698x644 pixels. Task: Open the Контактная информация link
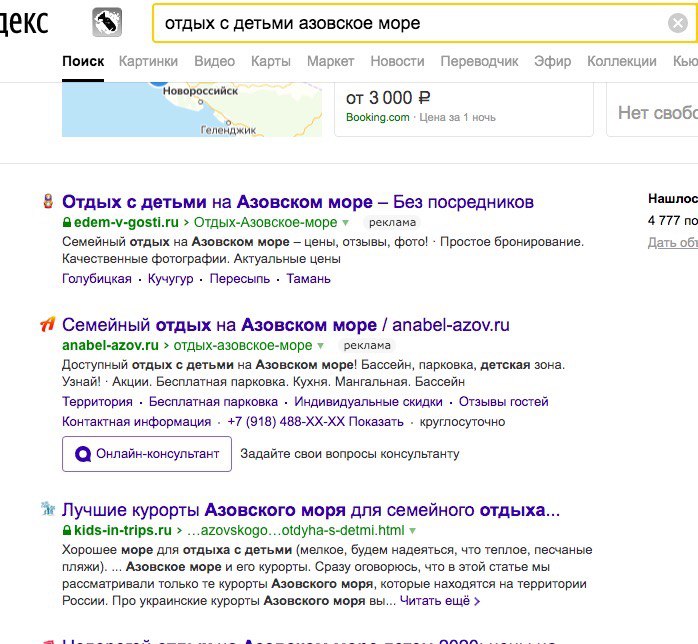coord(137,421)
